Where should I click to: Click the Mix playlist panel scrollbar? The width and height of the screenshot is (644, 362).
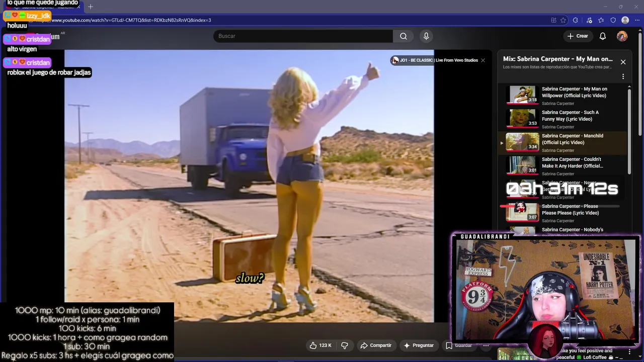click(x=629, y=131)
